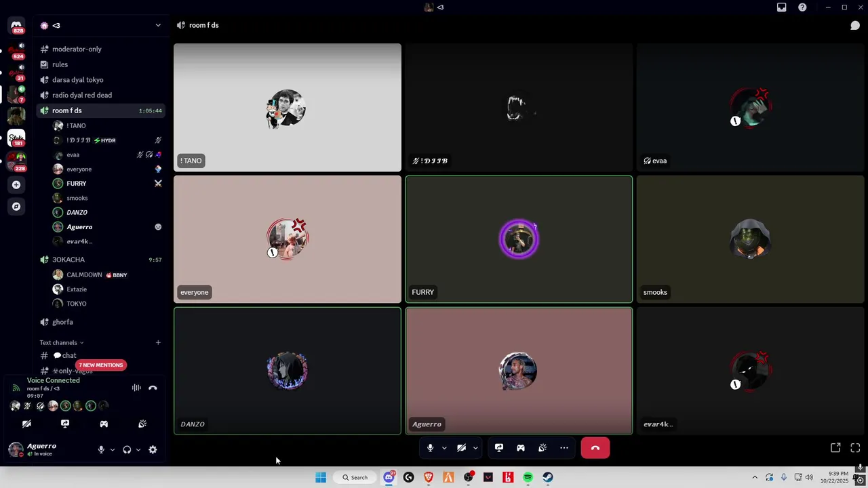
Task: Enter full screen call view icon
Action: click(x=855, y=448)
